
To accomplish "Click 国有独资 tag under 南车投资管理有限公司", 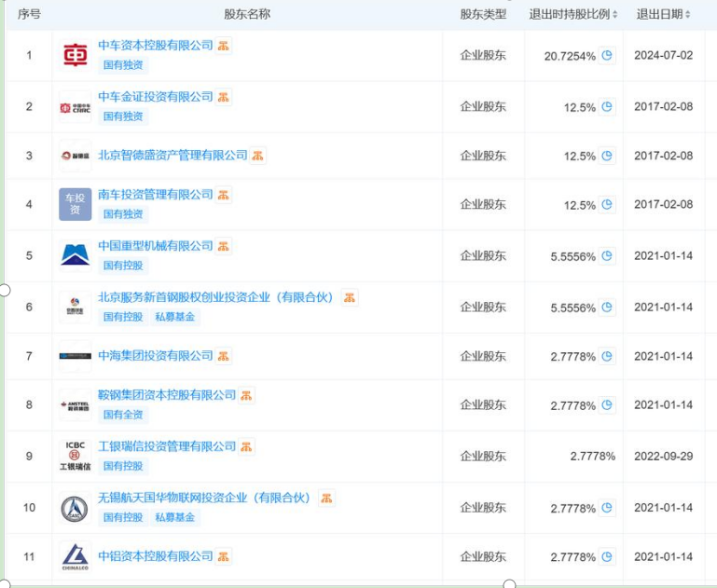I will tap(123, 213).
